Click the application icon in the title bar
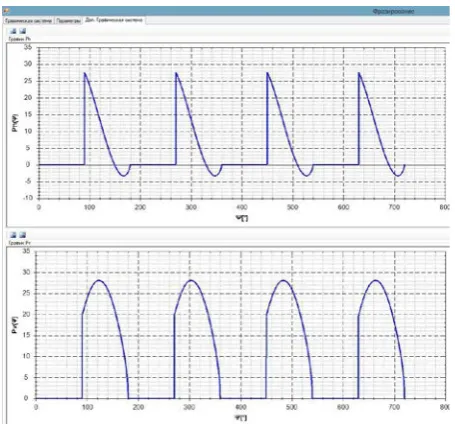Viewport: 455px width, 424px height. pos(6,11)
